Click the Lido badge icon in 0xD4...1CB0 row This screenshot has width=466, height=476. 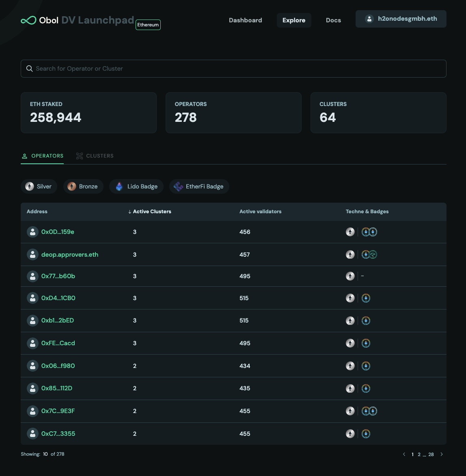pyautogui.click(x=366, y=298)
